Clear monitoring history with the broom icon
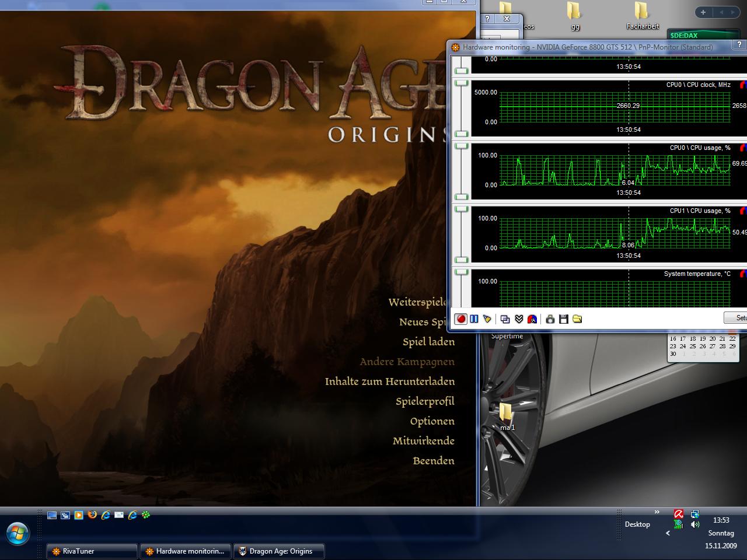The image size is (747, 560). [487, 319]
